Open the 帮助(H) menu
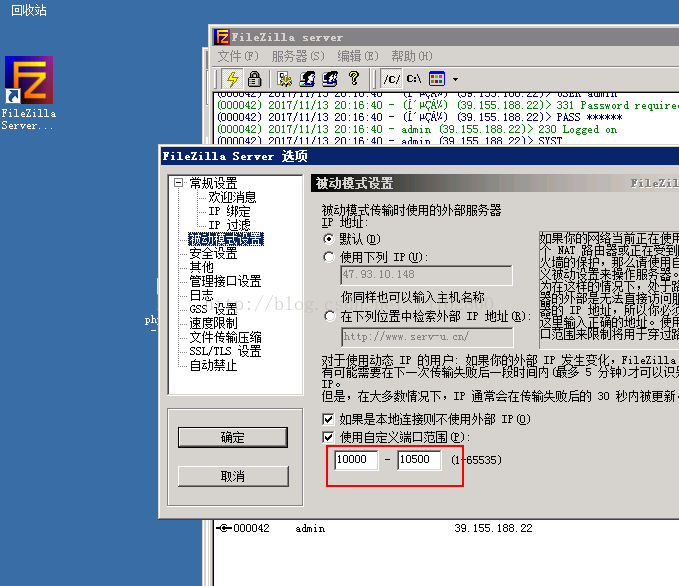Screen dimensions: 679x586 [x=412, y=56]
